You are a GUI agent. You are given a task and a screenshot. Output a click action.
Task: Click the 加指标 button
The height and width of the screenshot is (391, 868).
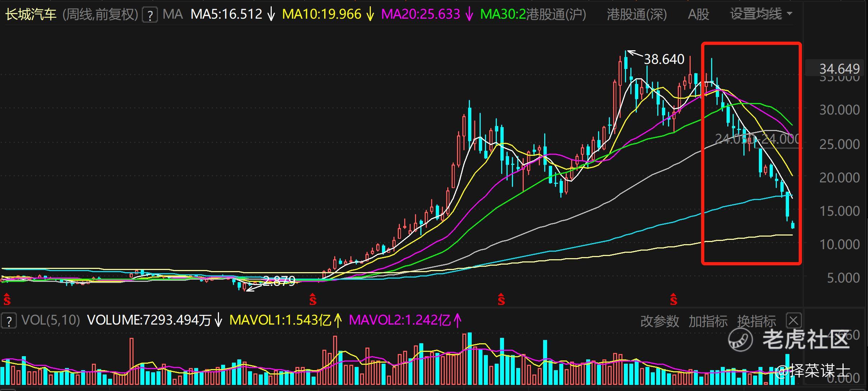coord(708,321)
